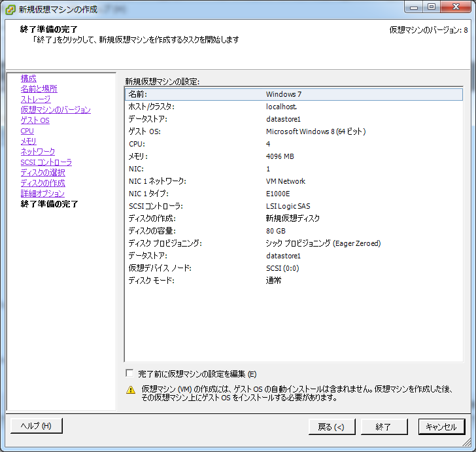Select the NIC 1 タイプ row E1000E
The image size is (476, 452).
(294, 194)
